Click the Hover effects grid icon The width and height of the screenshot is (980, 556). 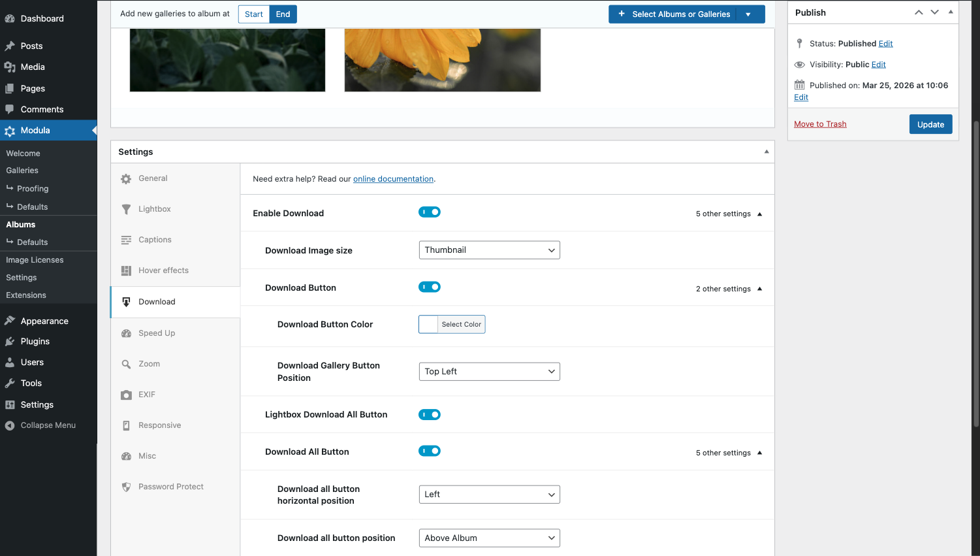[126, 270]
